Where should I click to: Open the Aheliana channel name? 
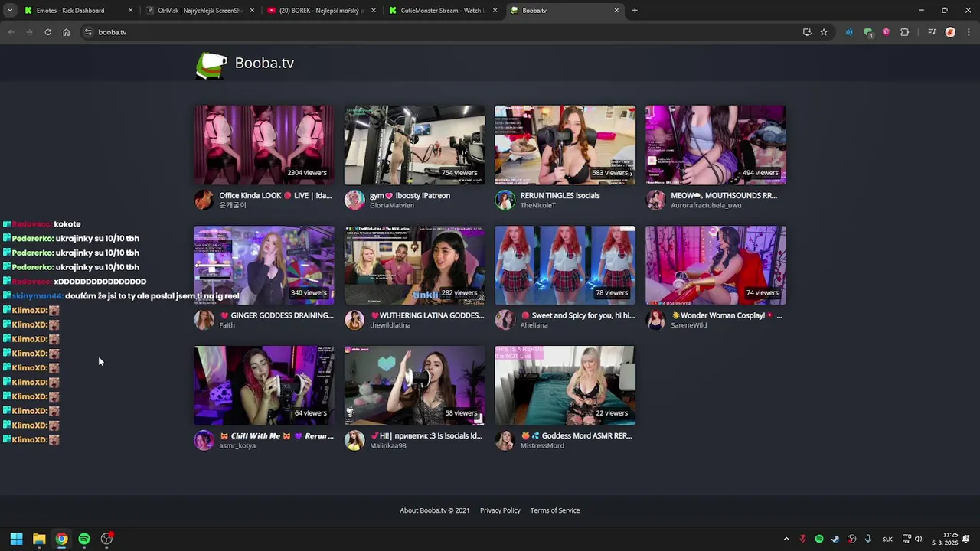(534, 325)
